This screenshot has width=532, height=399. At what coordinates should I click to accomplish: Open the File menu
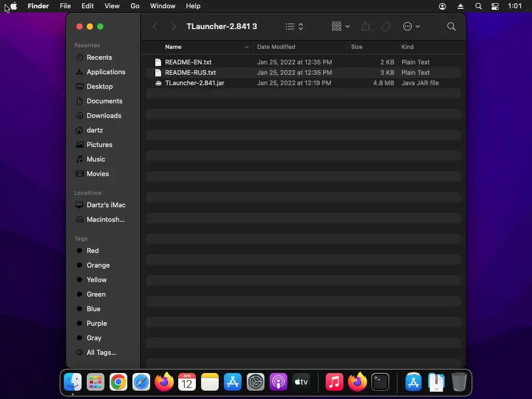[x=65, y=6]
